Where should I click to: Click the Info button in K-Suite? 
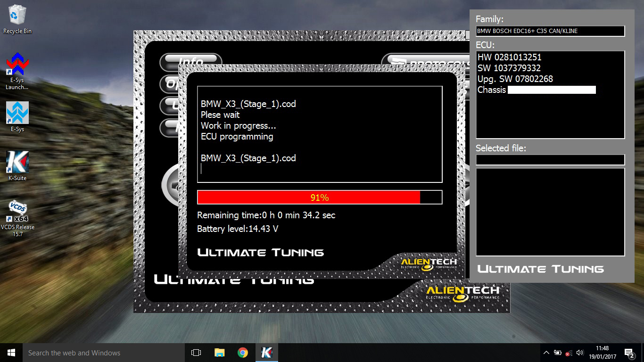coord(191,61)
